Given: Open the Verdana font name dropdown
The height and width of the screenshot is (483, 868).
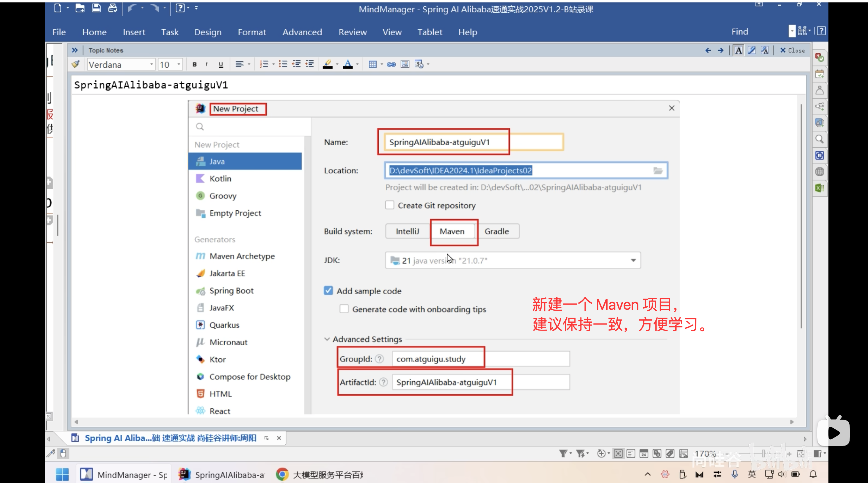Looking at the screenshot, I should (x=151, y=64).
